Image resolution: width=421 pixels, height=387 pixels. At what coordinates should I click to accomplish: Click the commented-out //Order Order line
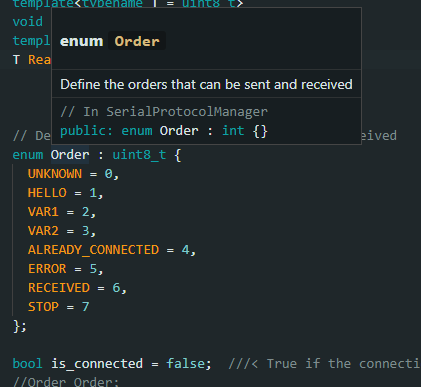click(66, 382)
